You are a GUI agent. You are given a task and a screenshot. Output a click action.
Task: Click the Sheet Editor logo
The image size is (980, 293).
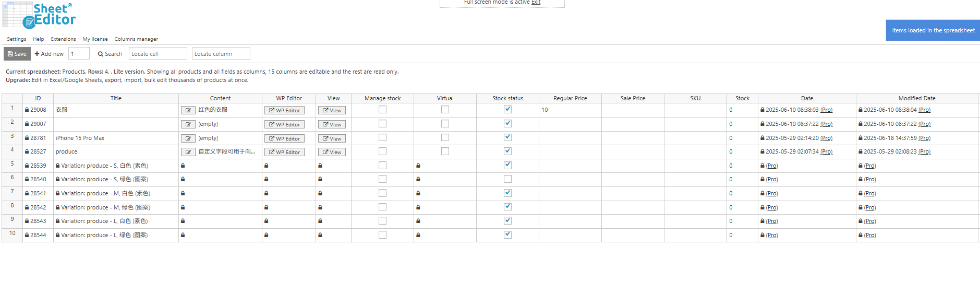[40, 15]
